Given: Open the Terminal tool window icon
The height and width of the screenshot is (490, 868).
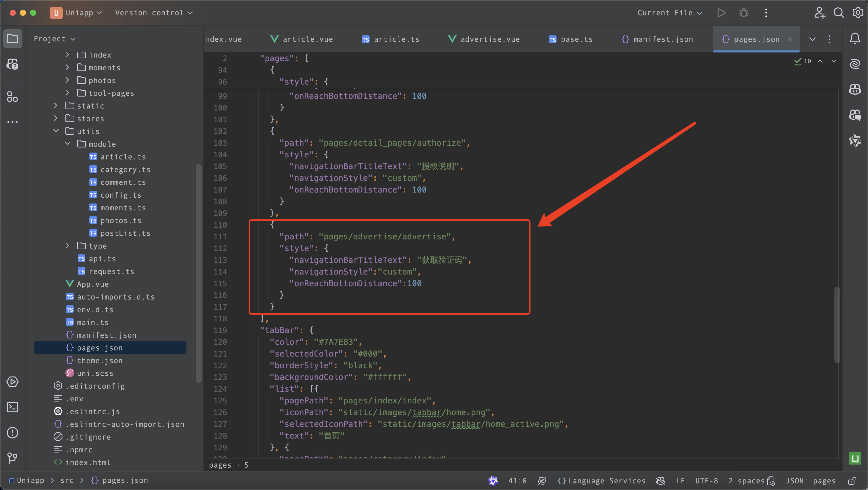Looking at the screenshot, I should click(x=12, y=407).
